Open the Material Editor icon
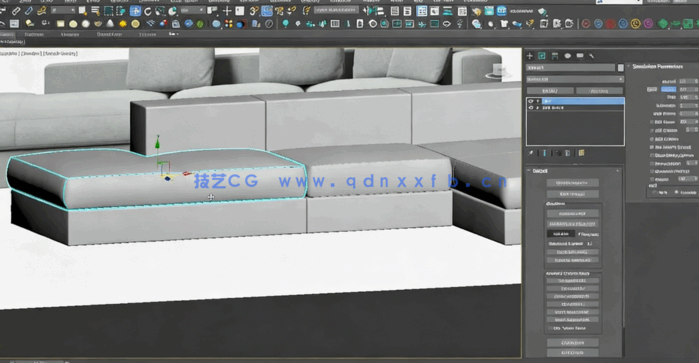 pyautogui.click(x=462, y=11)
